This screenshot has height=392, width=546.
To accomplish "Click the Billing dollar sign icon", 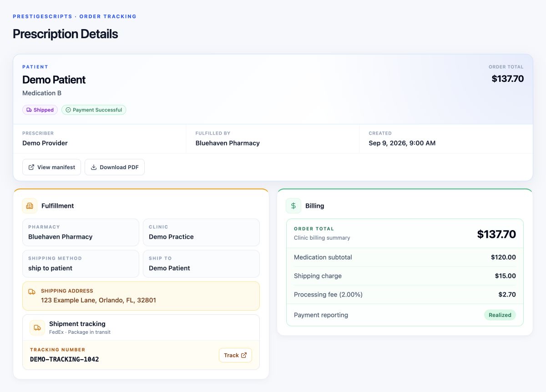I will tap(293, 206).
